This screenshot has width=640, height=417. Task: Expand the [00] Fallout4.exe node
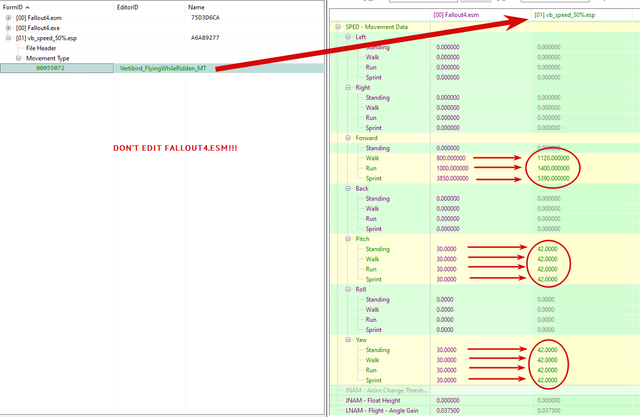pos(8,28)
